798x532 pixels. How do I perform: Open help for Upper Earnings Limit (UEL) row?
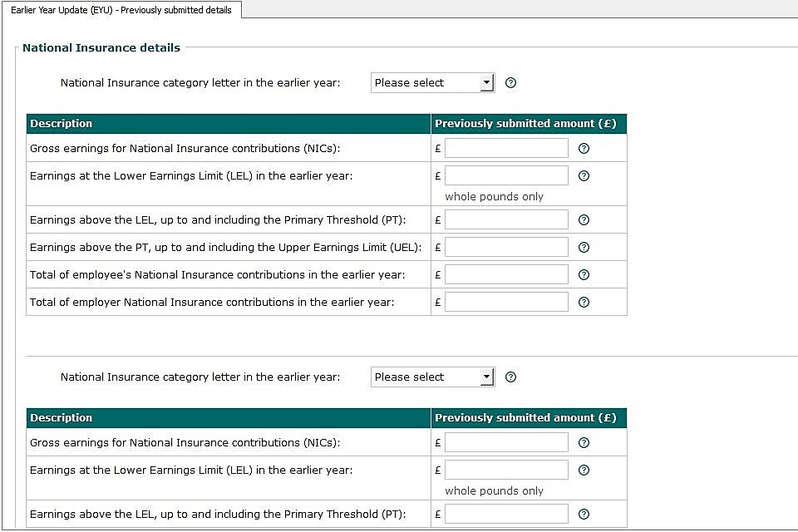click(x=584, y=248)
